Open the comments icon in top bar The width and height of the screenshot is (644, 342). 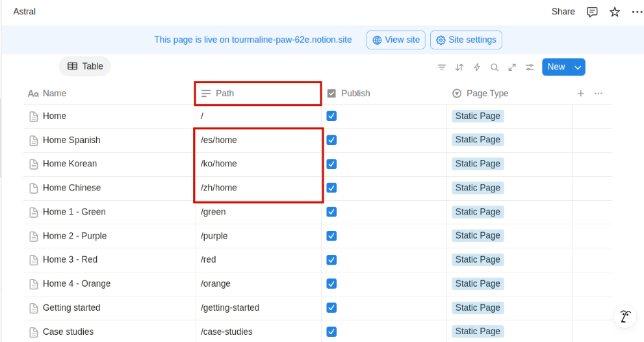[x=592, y=12]
